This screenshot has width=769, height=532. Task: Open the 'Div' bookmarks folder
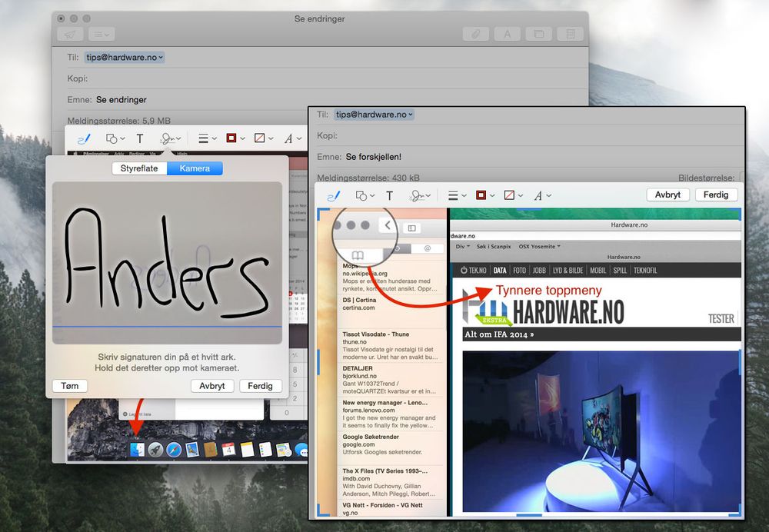[x=462, y=247]
